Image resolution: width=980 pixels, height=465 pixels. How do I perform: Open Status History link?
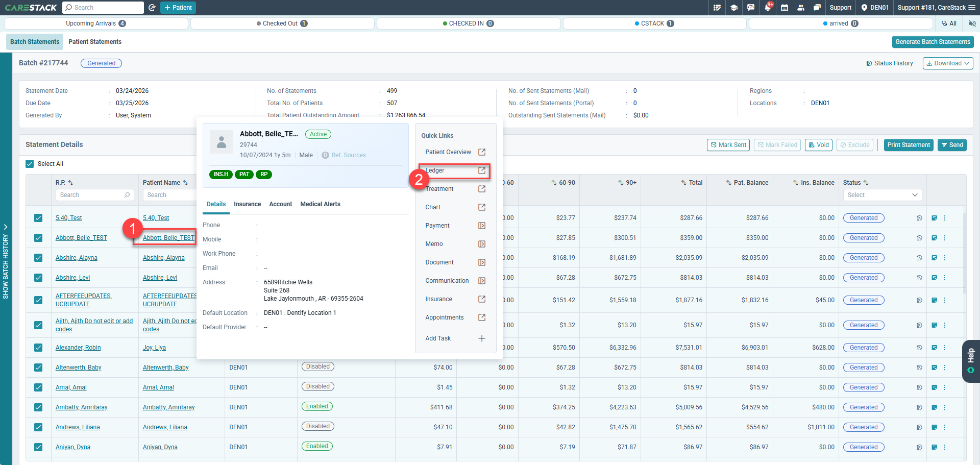[890, 63]
